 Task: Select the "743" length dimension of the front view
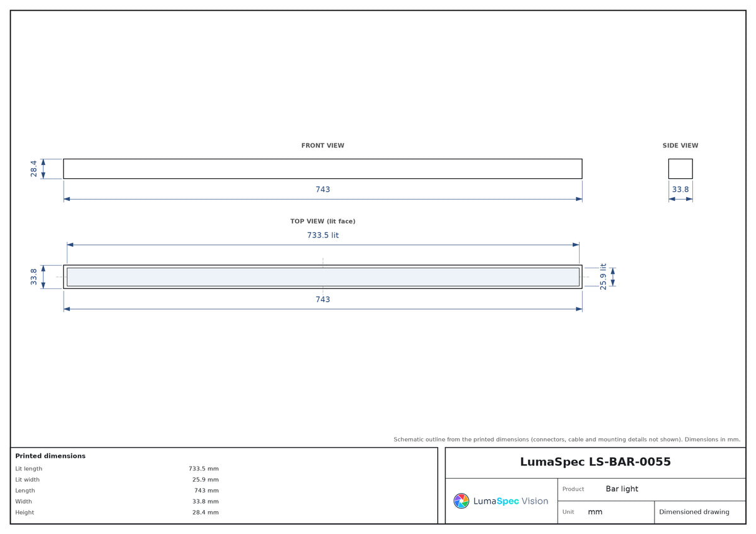[323, 190]
